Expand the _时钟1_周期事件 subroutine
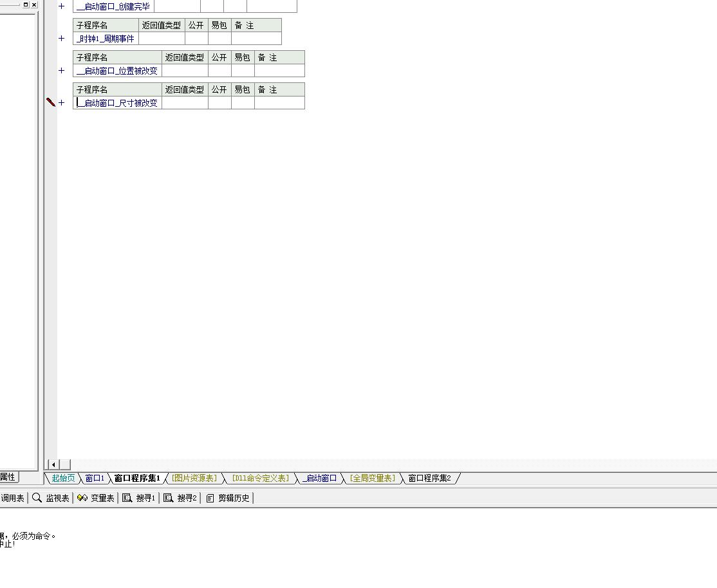717x588 pixels. tap(62, 39)
